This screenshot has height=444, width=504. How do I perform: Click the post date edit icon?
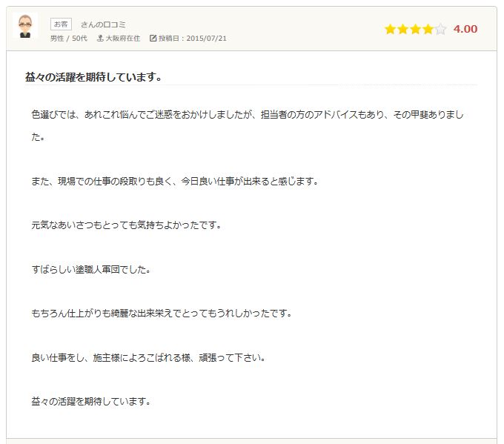tap(153, 39)
